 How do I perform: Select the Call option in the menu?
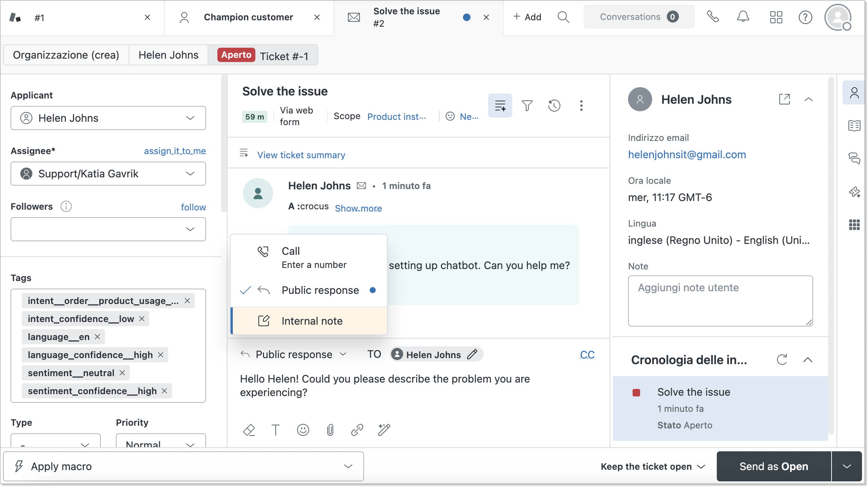pos(290,251)
